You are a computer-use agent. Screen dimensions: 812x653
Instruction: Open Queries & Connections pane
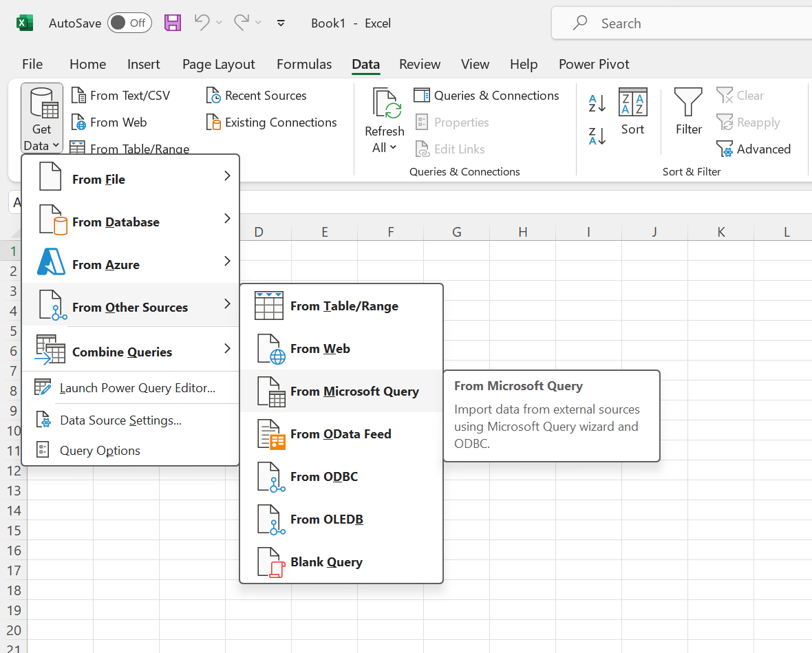coord(487,95)
